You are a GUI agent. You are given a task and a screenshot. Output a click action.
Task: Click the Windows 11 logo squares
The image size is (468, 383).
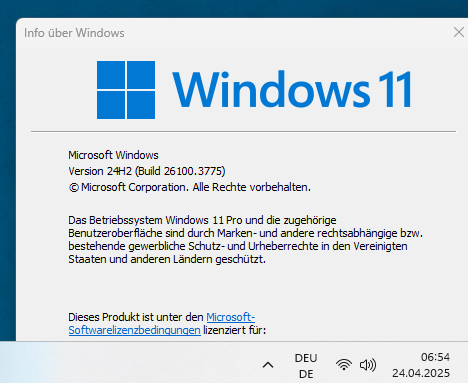[126, 90]
